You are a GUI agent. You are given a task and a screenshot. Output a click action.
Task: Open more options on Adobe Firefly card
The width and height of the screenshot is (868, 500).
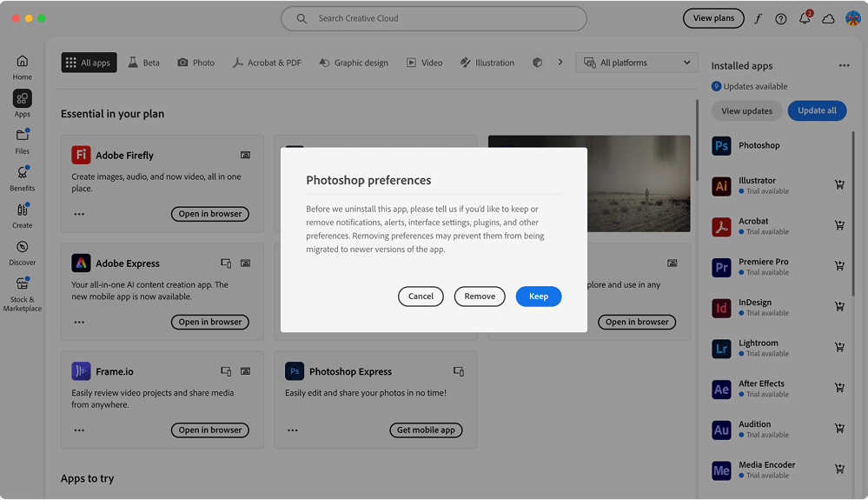(79, 214)
